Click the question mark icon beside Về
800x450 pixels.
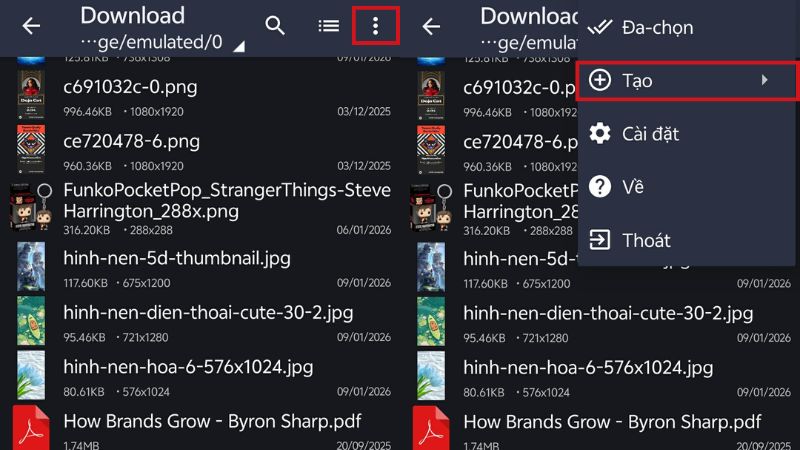click(599, 186)
